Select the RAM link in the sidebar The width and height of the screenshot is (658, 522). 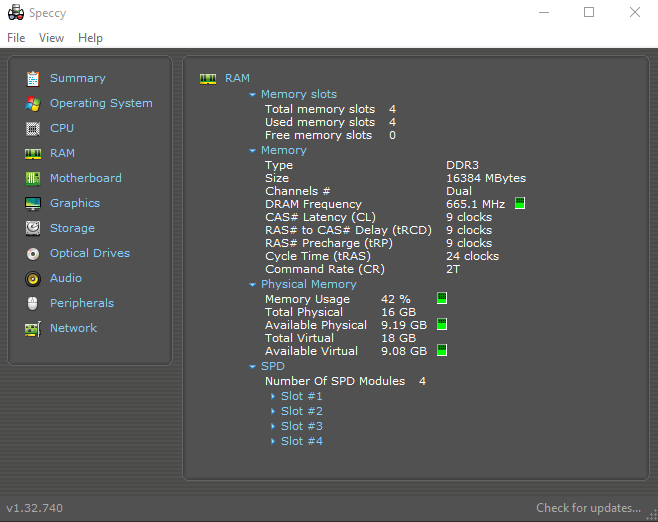point(62,153)
